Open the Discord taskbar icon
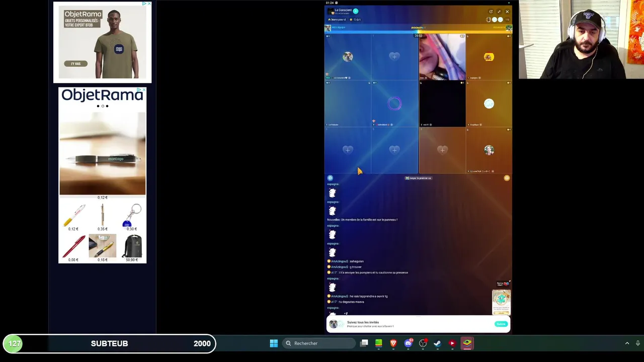The width and height of the screenshot is (644, 362). tap(408, 343)
